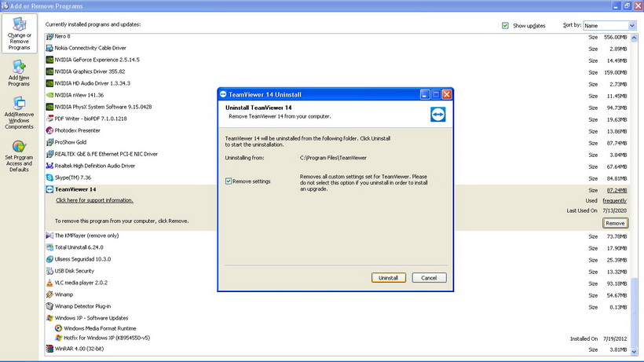Select WinRAR 4.00 icon
Screen dimensions: 644x362
coord(49,349)
